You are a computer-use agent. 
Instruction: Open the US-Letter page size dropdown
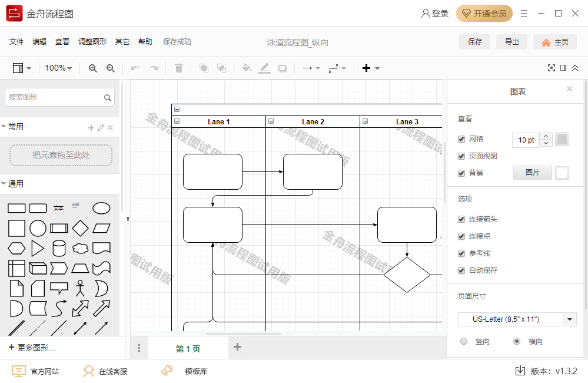pyautogui.click(x=569, y=319)
